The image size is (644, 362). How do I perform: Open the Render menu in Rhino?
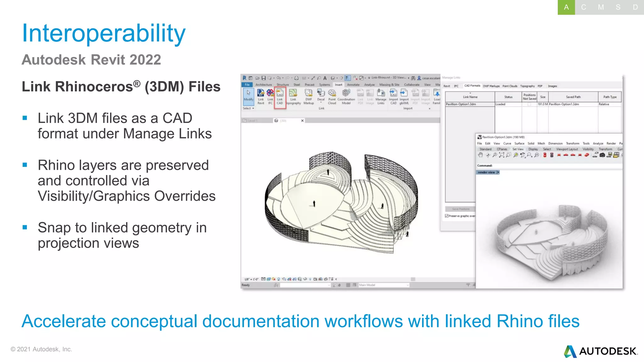(x=611, y=143)
